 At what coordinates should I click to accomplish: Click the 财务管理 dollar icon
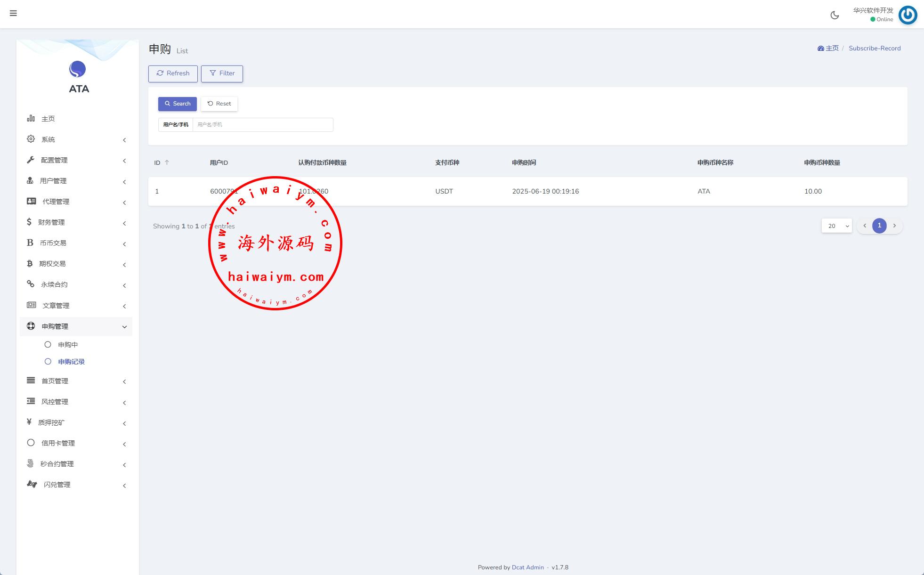coord(29,222)
